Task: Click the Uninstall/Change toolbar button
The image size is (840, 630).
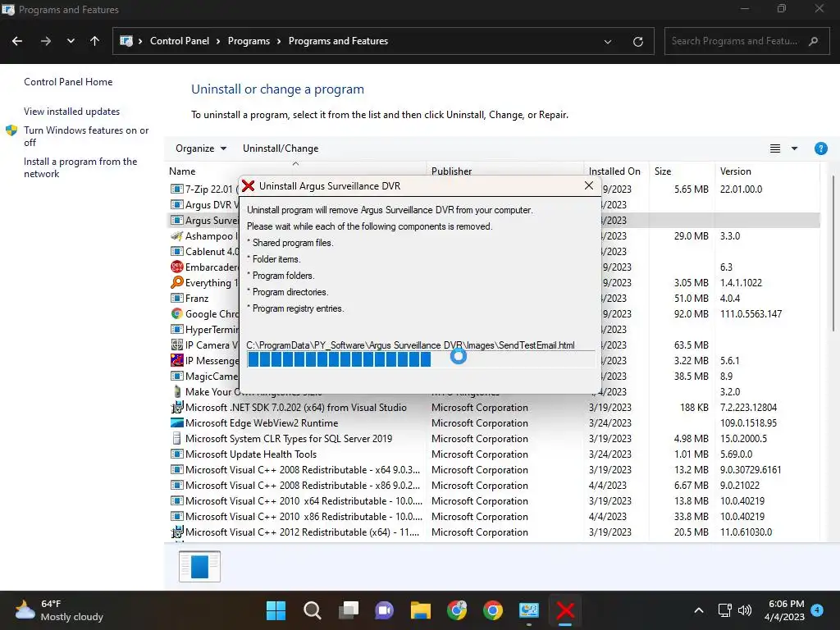Action: [281, 148]
